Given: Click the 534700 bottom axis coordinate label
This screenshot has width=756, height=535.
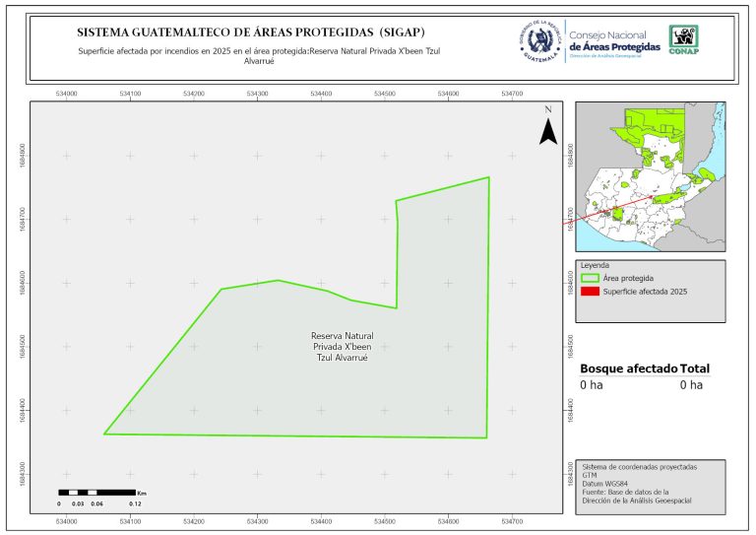Looking at the screenshot, I should (x=512, y=519).
